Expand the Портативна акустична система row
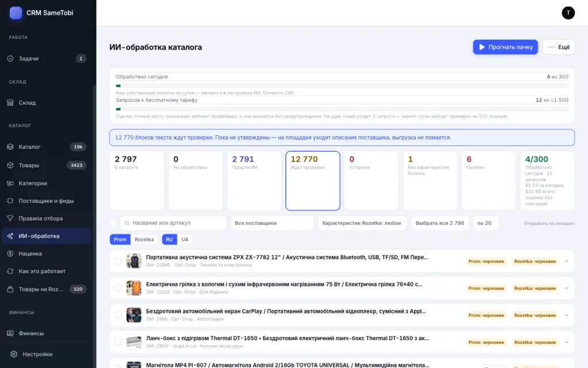This screenshot has width=588, height=368. (x=566, y=262)
